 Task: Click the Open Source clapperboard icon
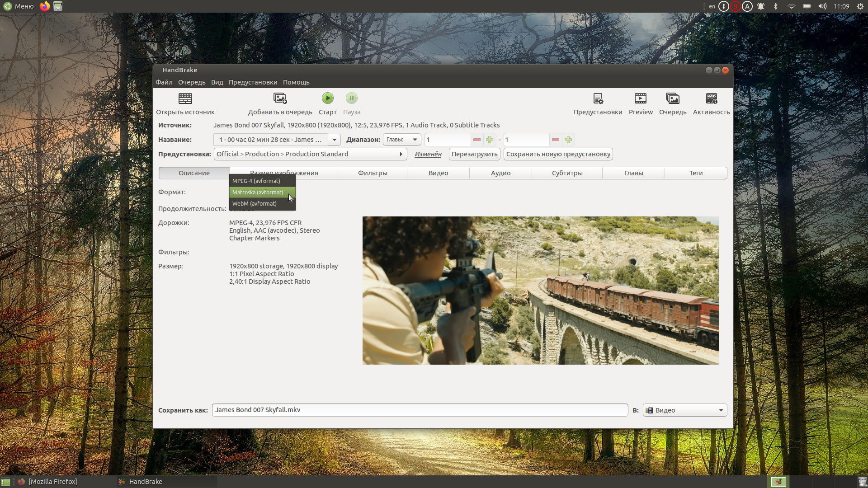coord(185,98)
